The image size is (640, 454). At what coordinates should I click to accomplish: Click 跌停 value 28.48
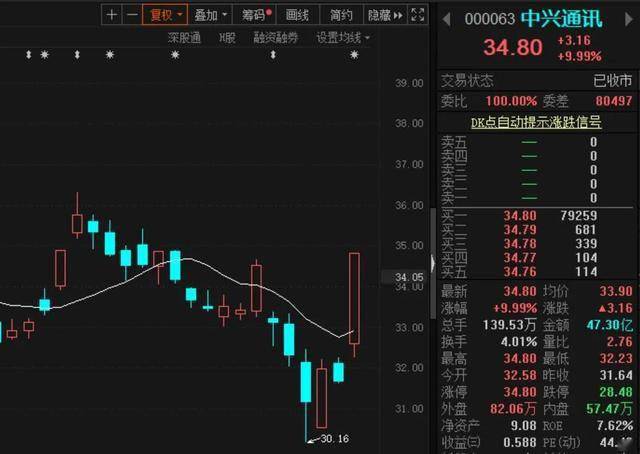coord(616,392)
